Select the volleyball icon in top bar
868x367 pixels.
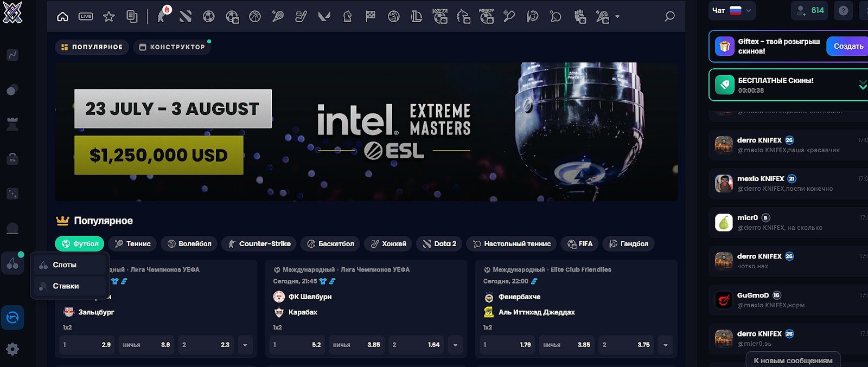[x=394, y=17]
